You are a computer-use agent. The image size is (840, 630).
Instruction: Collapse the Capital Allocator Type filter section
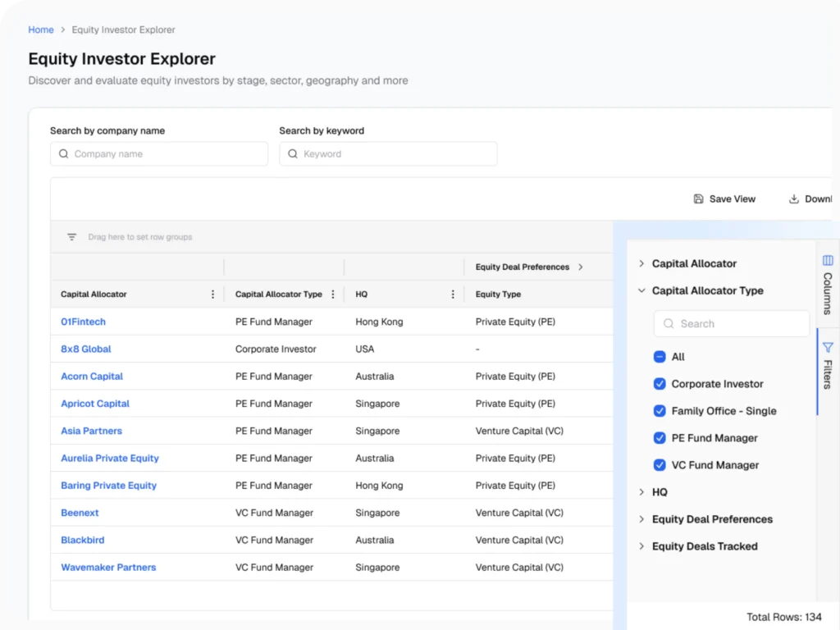coord(641,290)
